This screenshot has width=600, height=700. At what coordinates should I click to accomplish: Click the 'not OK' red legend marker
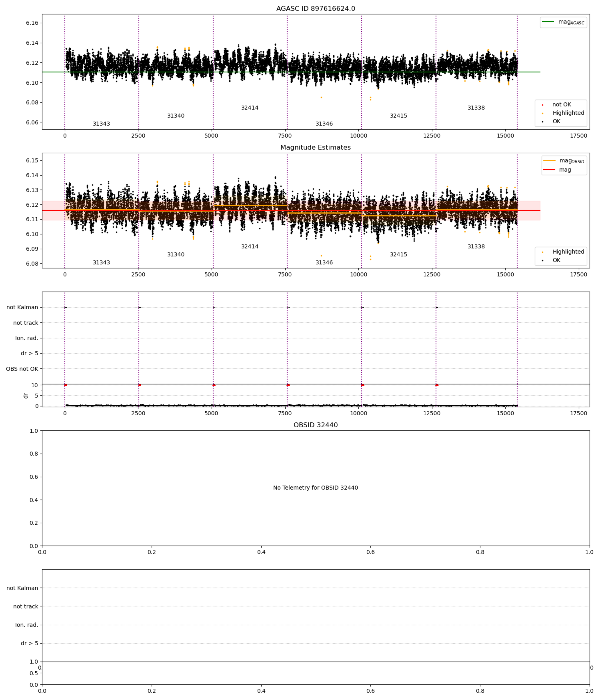(542, 105)
